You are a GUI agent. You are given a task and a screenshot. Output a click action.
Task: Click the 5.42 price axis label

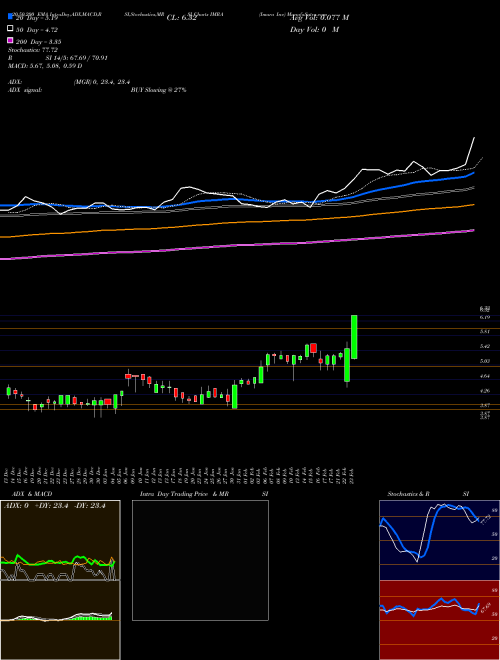485,346
